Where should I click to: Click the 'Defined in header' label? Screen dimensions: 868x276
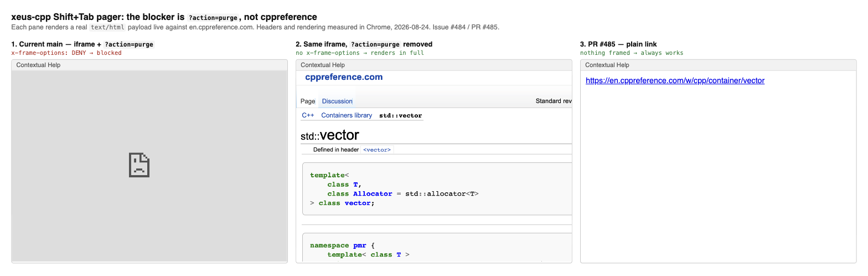[x=336, y=150]
